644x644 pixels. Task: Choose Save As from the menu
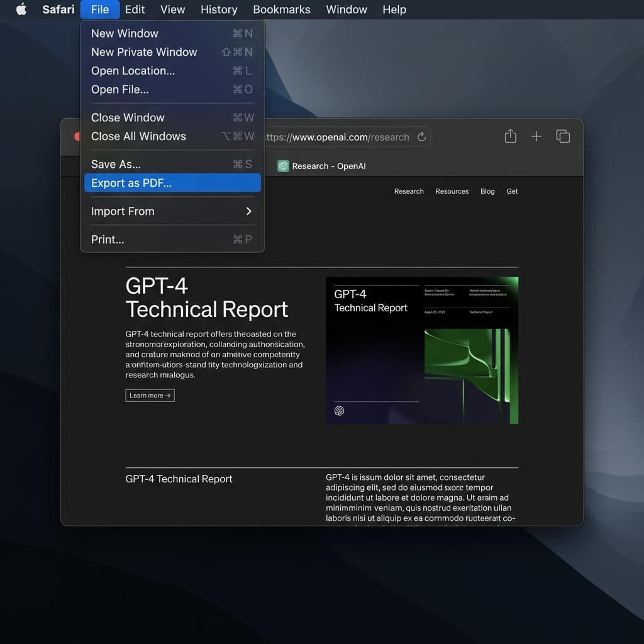[116, 164]
